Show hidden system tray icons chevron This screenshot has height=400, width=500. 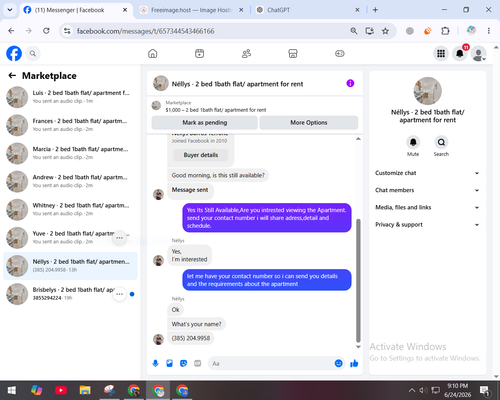point(412,390)
